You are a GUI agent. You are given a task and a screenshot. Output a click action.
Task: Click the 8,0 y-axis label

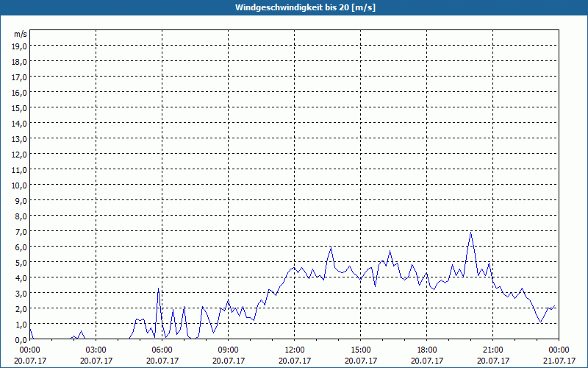(x=21, y=216)
